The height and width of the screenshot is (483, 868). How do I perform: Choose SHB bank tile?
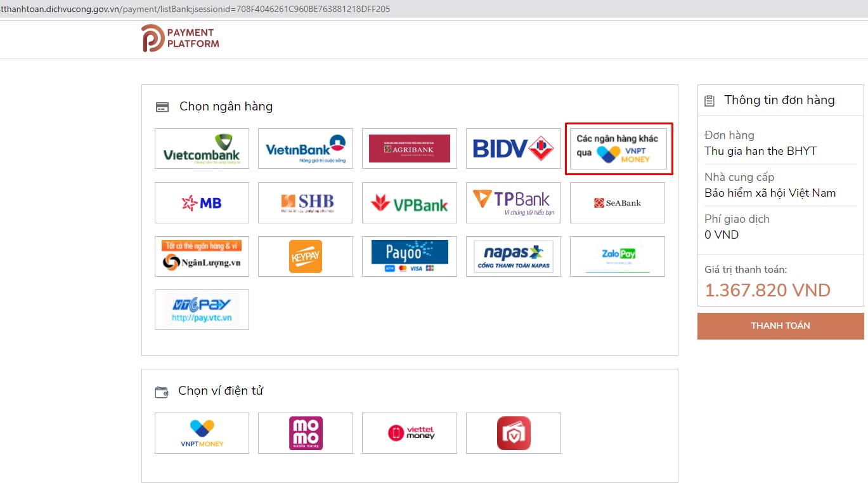coord(306,203)
